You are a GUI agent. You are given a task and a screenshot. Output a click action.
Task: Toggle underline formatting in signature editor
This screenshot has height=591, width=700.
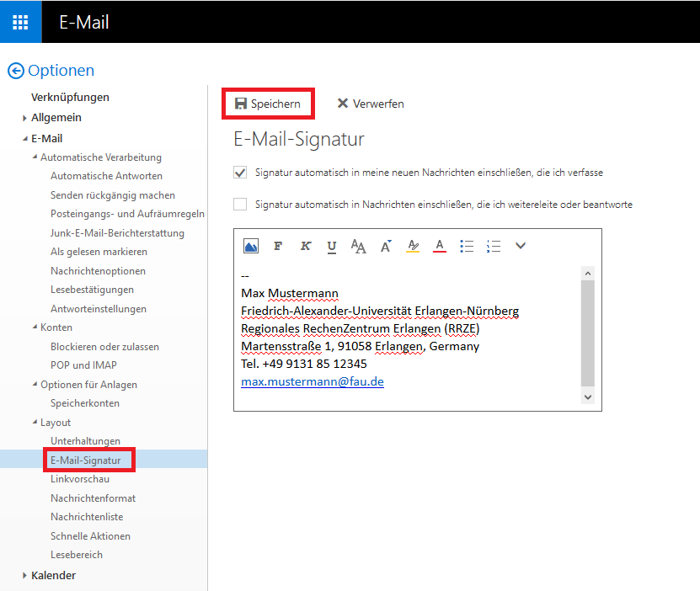(x=332, y=246)
